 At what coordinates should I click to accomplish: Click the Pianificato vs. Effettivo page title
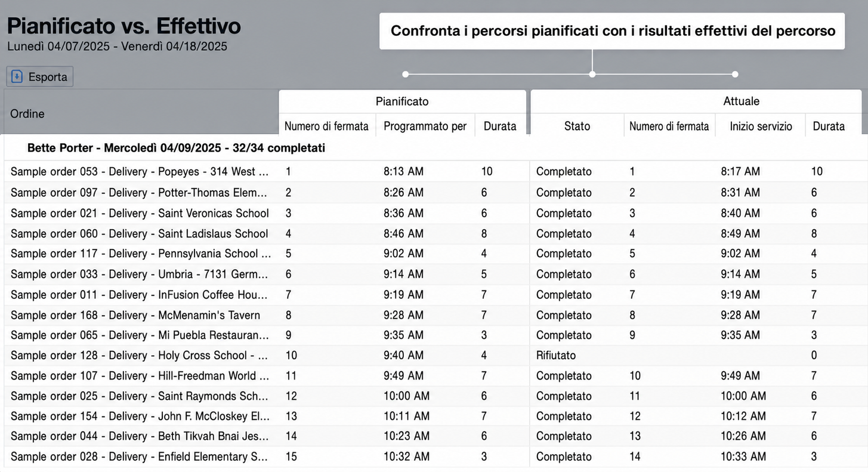[124, 26]
